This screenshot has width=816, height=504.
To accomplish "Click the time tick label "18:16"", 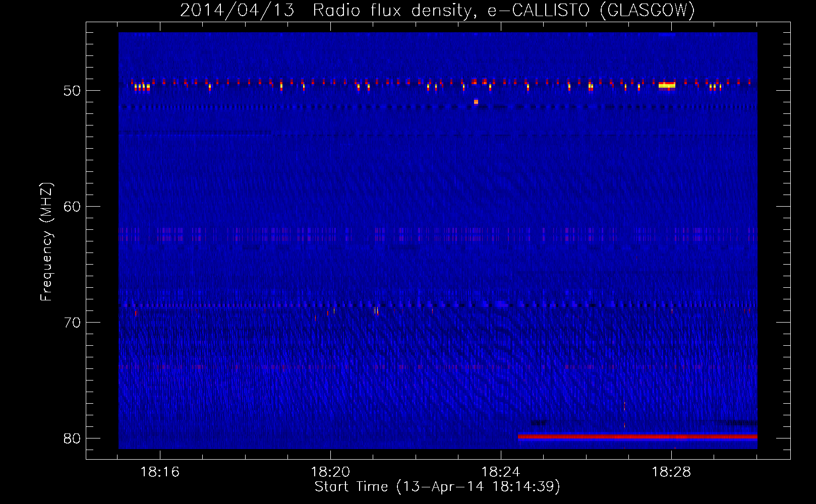I will (x=160, y=472).
